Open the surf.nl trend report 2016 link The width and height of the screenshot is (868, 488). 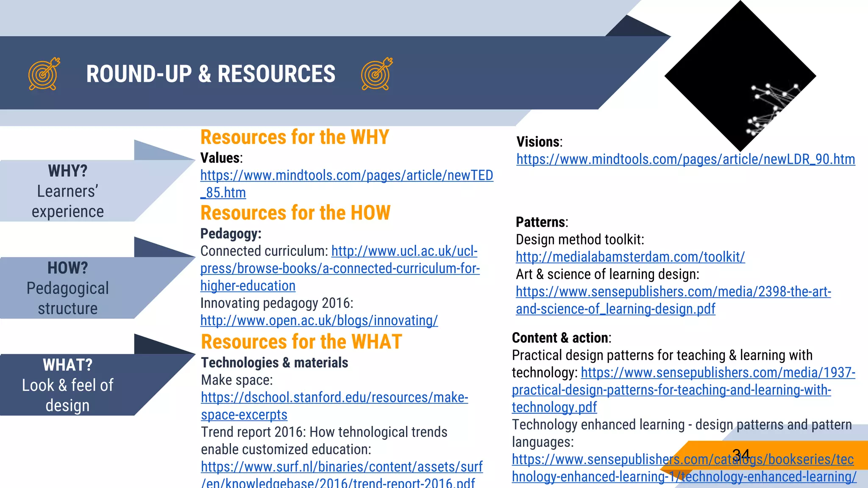(342, 474)
